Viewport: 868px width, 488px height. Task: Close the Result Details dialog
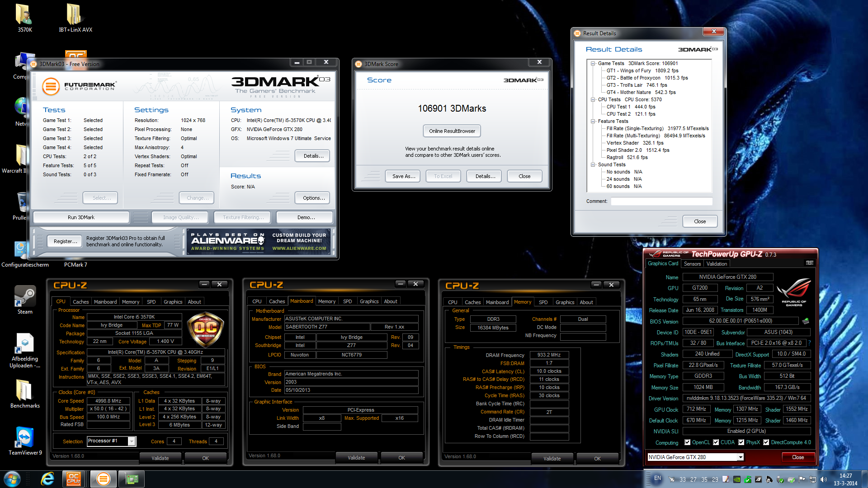coord(699,221)
